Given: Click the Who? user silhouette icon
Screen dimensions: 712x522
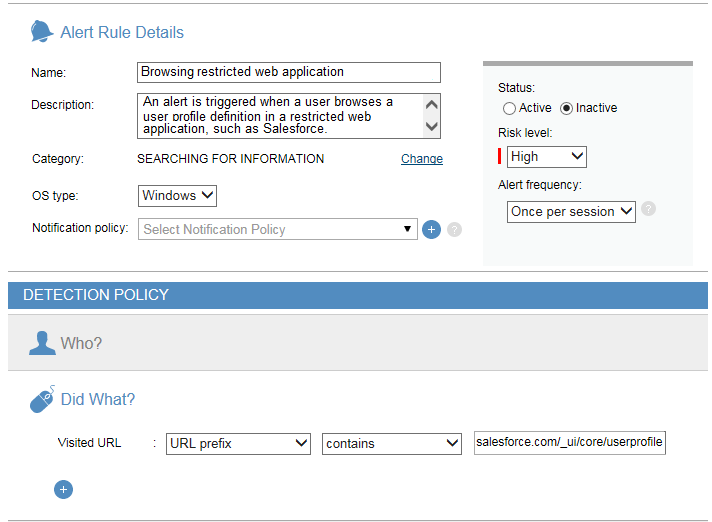Looking at the screenshot, I should point(42,343).
